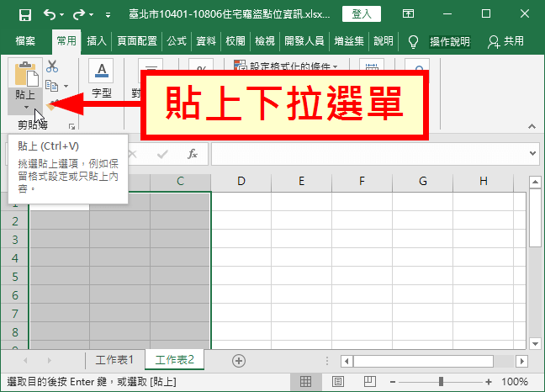Screen dimensions: 545x392
Task: Open Ribbon Display Options
Action: click(408, 14)
